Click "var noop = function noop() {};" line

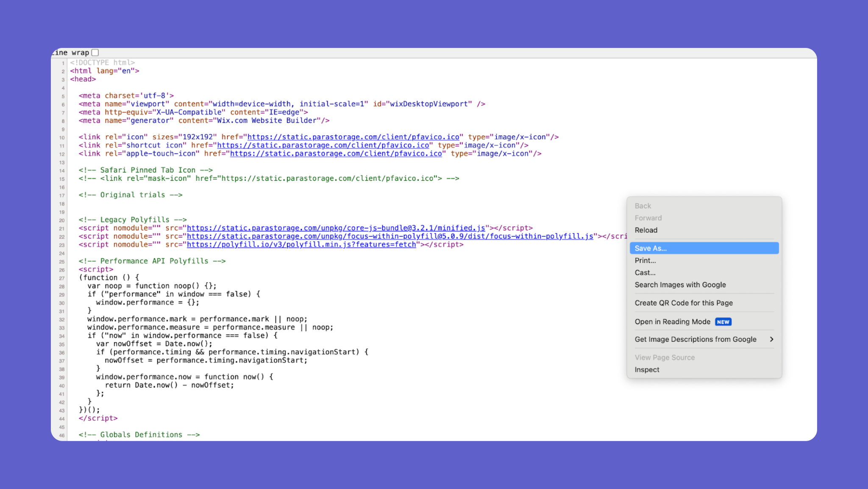[x=152, y=286]
